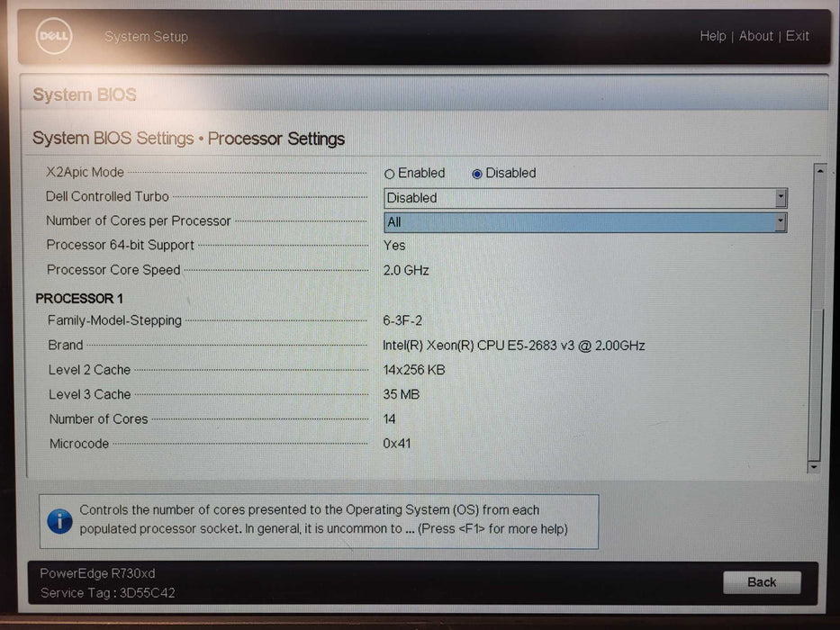The width and height of the screenshot is (840, 630).
Task: Click the Number of Cores label under PROCESSOR 1
Action: [98, 418]
